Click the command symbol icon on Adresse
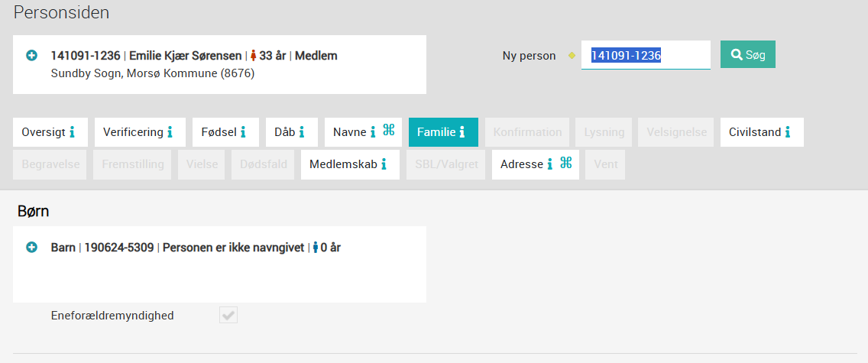This screenshot has width=868, height=363. click(x=565, y=163)
